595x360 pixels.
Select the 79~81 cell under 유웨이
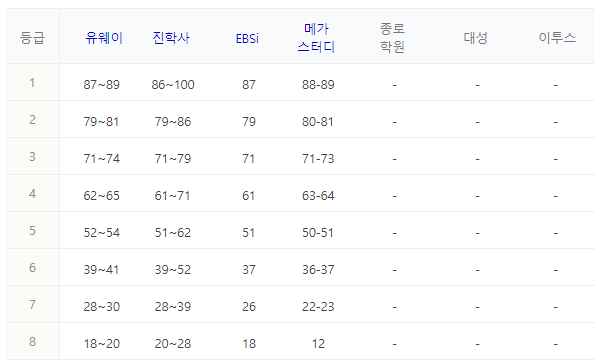(101, 122)
